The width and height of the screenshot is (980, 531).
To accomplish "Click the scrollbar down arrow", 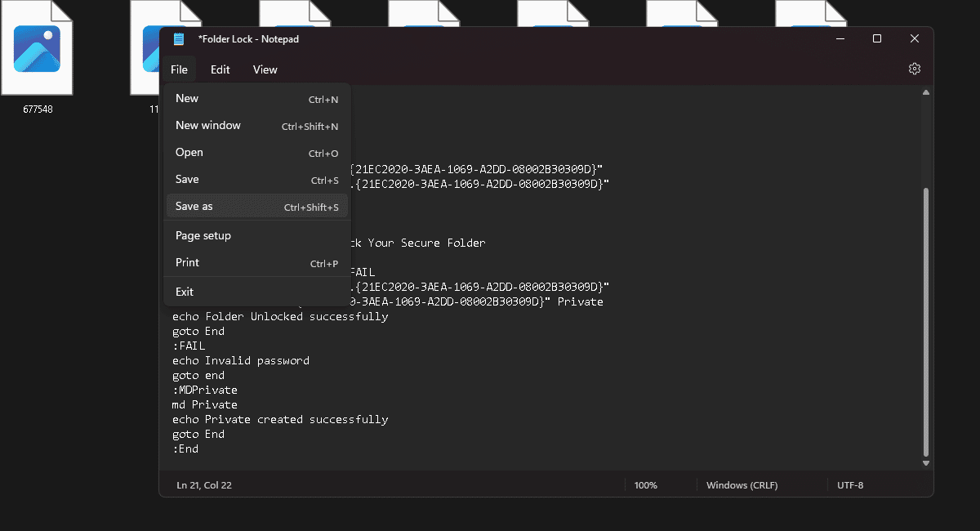I will [x=925, y=463].
